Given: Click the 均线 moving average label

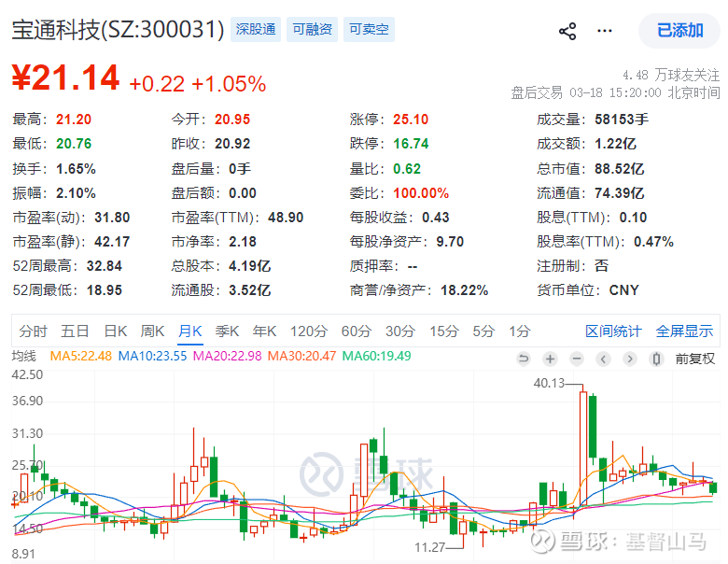Looking at the screenshot, I should point(23,357).
